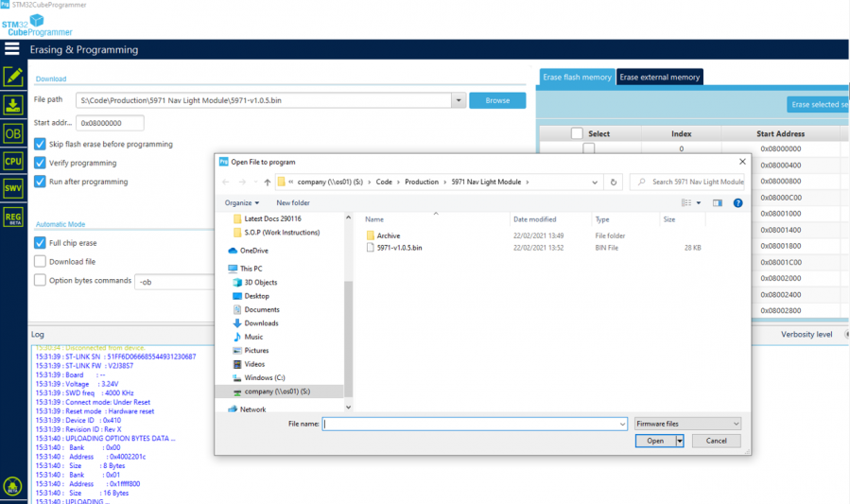The image size is (850, 504).
Task: Uncheck Skip flash erase before programming
Action: coord(40,144)
